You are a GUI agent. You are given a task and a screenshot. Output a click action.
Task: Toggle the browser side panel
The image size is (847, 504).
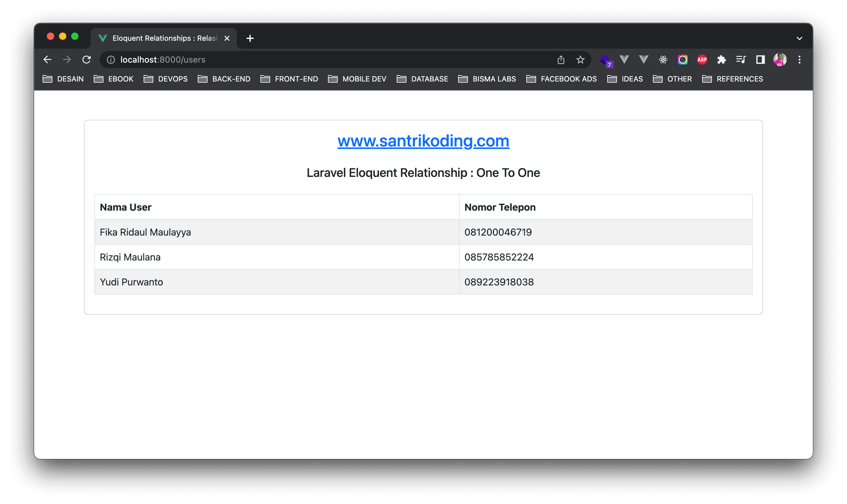760,60
